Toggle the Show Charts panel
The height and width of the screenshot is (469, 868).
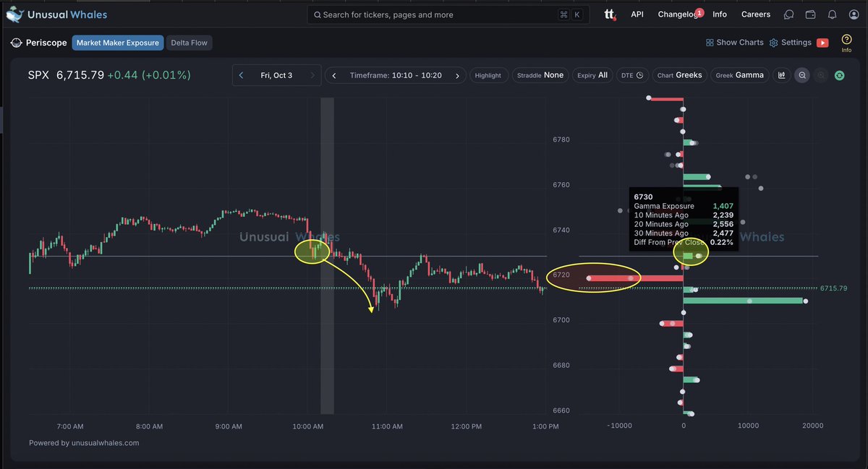coord(734,42)
